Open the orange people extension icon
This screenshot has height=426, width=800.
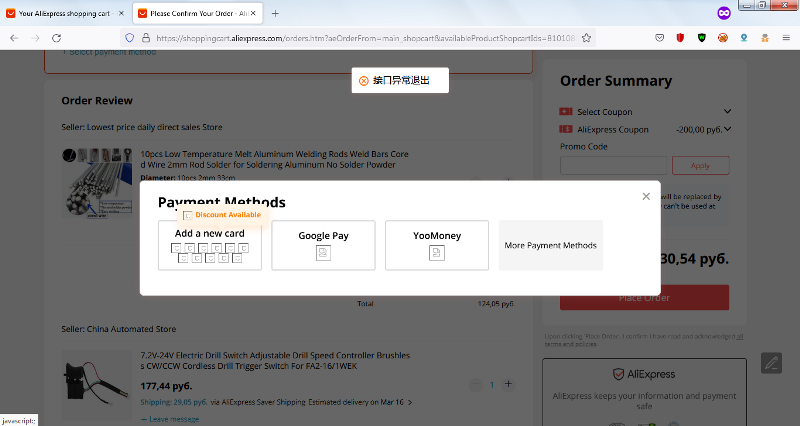pyautogui.click(x=765, y=38)
